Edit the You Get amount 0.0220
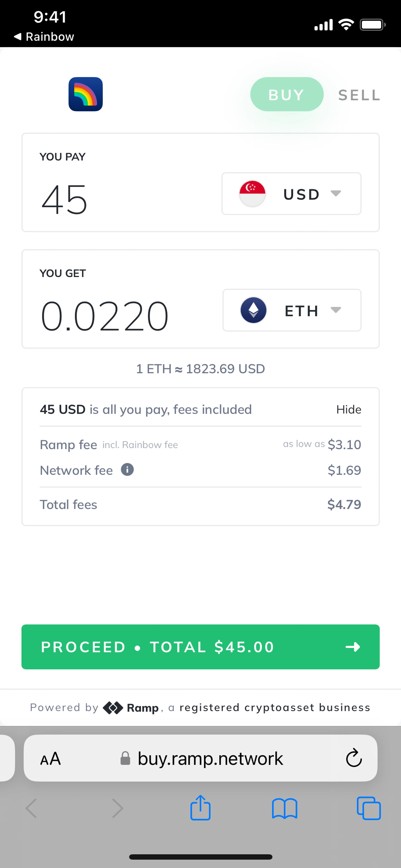Viewport: 401px width, 868px height. [104, 316]
